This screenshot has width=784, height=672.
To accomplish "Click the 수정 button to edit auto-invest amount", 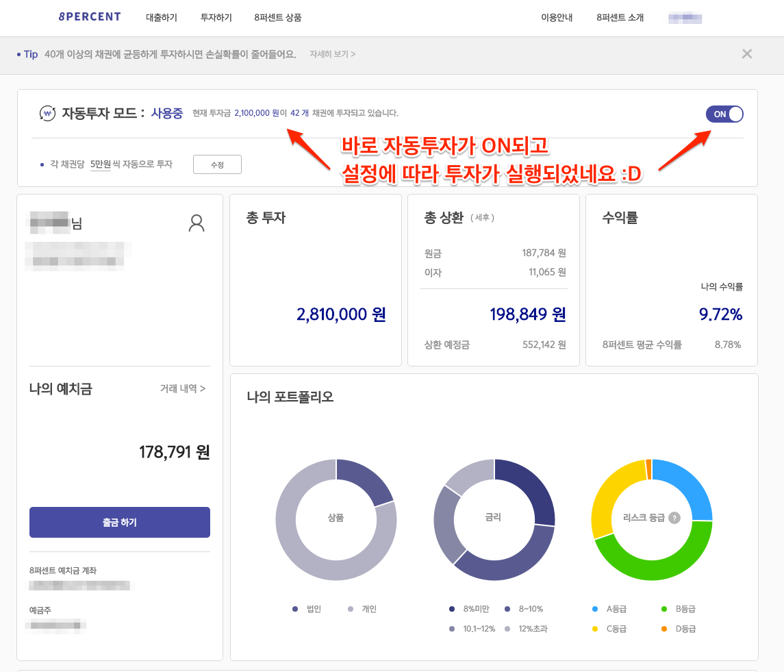I will (x=217, y=164).
